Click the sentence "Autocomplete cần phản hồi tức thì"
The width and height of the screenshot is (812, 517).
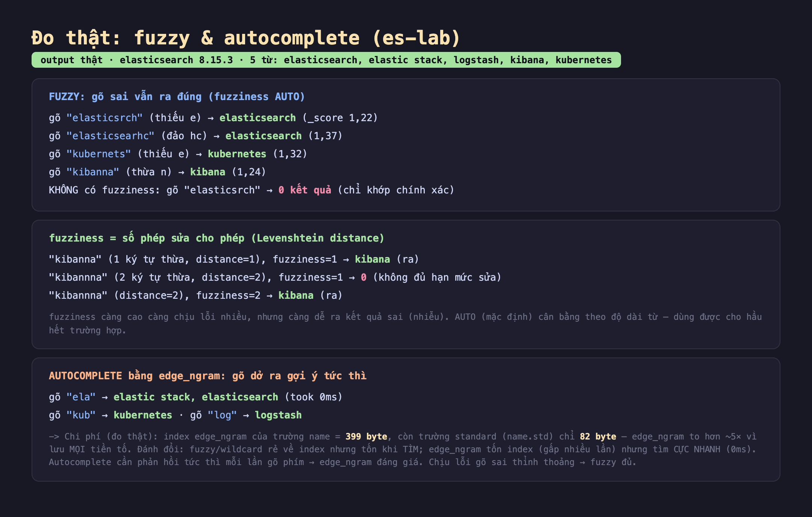point(236,462)
